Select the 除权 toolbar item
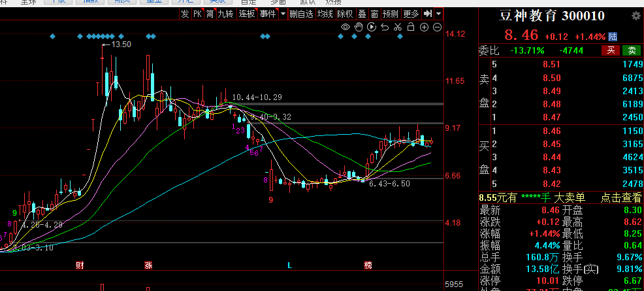This screenshot has width=644, height=291. tap(345, 14)
